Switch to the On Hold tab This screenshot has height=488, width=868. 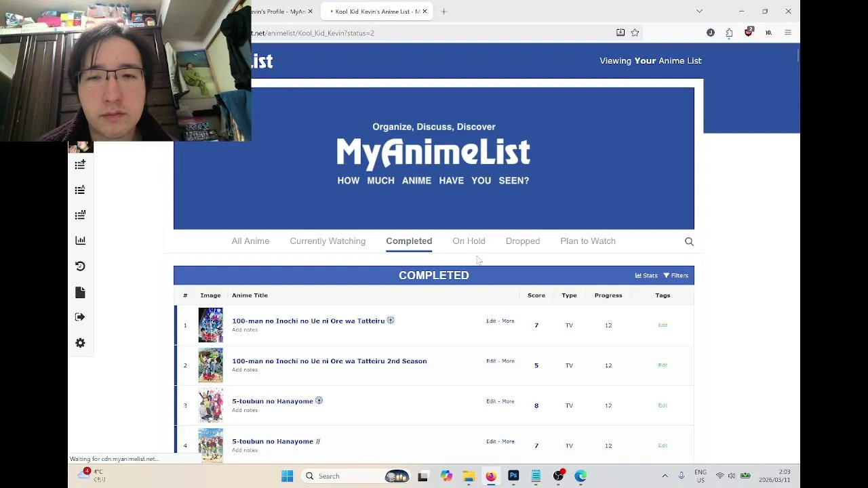[x=469, y=241]
